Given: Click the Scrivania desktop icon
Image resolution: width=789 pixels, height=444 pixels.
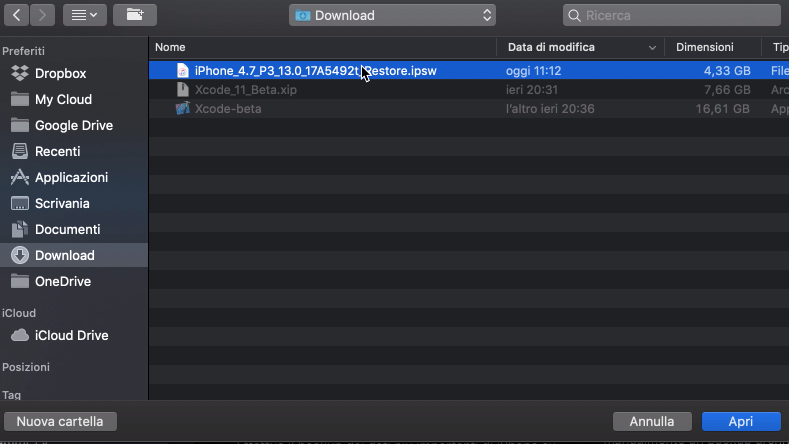Looking at the screenshot, I should click(x=20, y=203).
